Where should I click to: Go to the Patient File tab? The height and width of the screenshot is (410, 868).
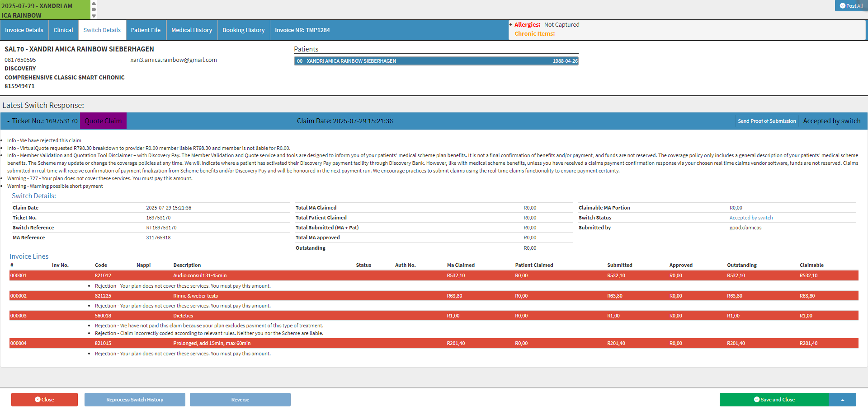(146, 30)
